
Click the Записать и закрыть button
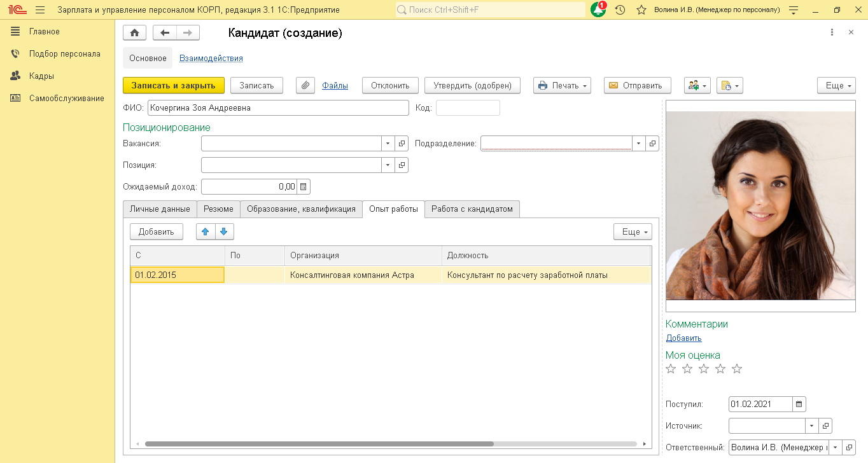pos(173,85)
